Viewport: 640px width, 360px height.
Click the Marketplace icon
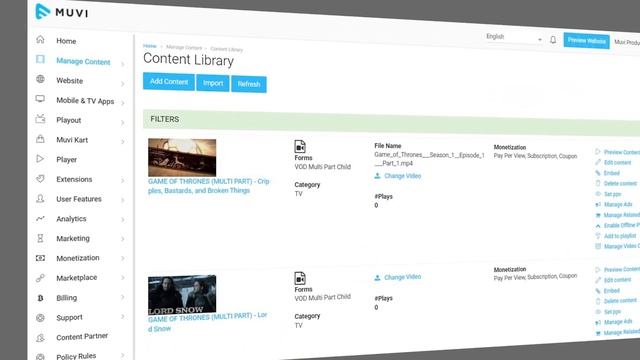[40, 278]
